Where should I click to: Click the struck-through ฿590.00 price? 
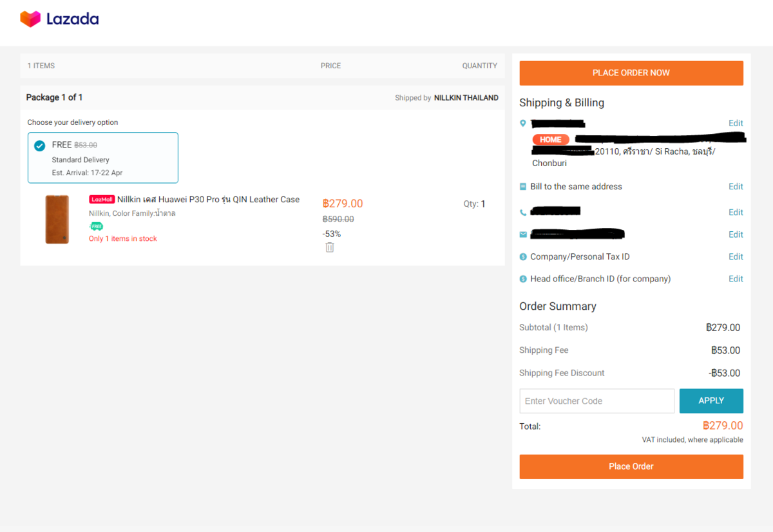tap(338, 220)
